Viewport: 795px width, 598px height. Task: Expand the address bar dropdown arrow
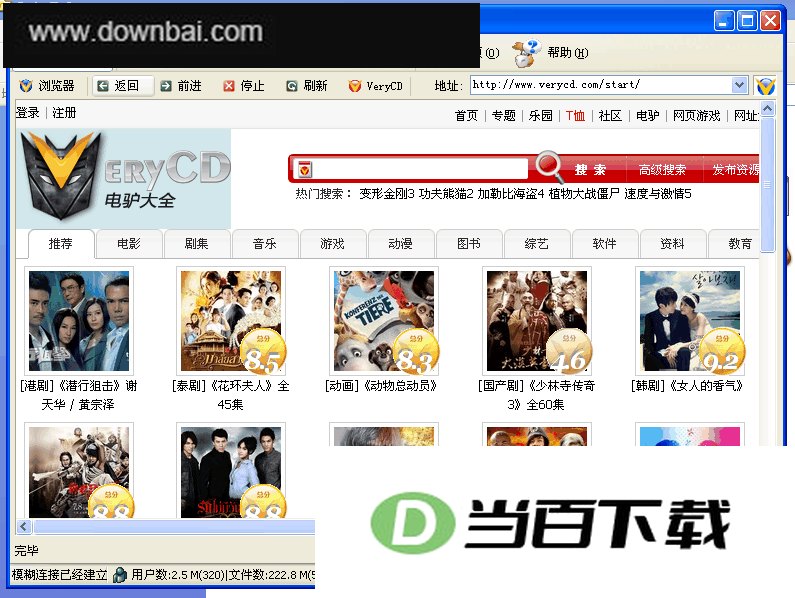click(740, 85)
